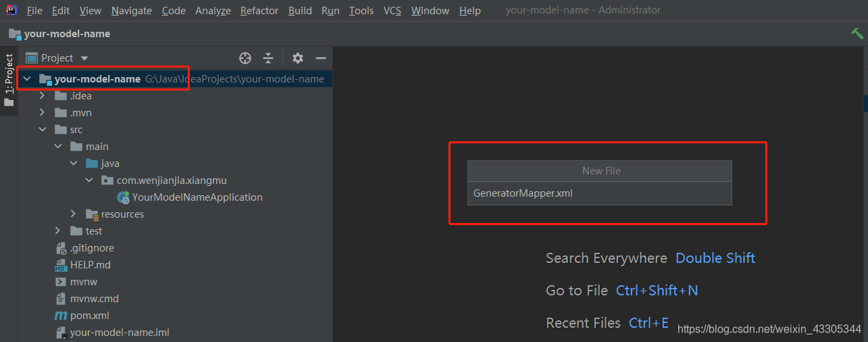Open the Help menu
Viewport: 868px width, 342px height.
470,10
